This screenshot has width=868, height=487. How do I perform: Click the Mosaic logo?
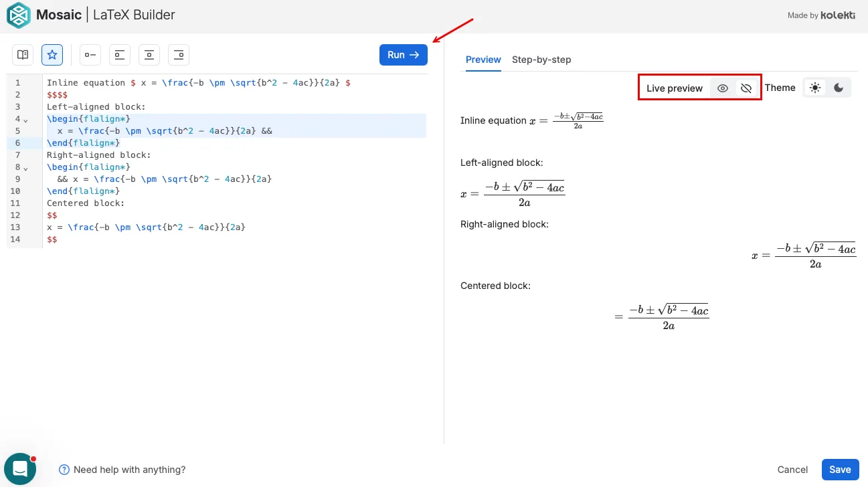19,15
